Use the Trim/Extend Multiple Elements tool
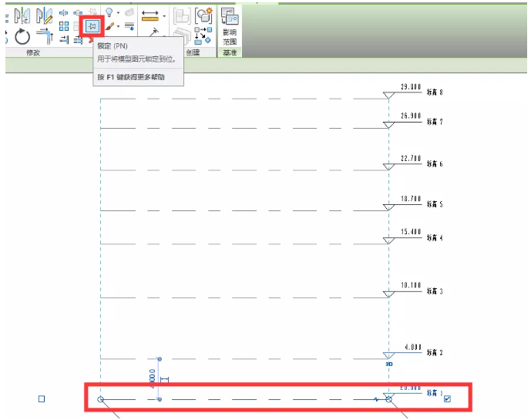 78,39
